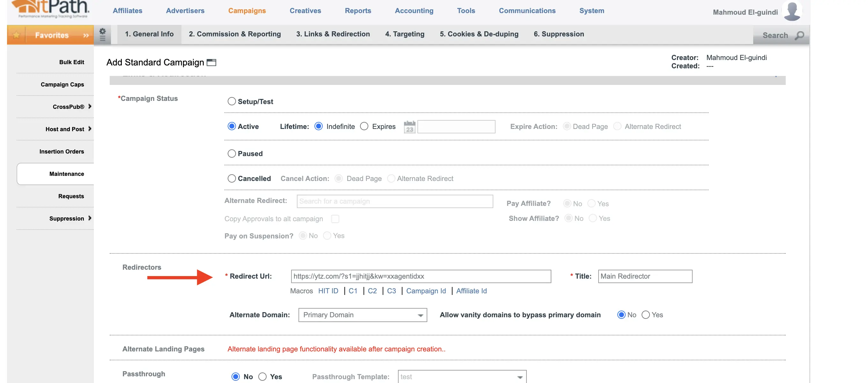This screenshot has width=868, height=383.
Task: Select the Setup/Test campaign status
Action: click(x=232, y=101)
